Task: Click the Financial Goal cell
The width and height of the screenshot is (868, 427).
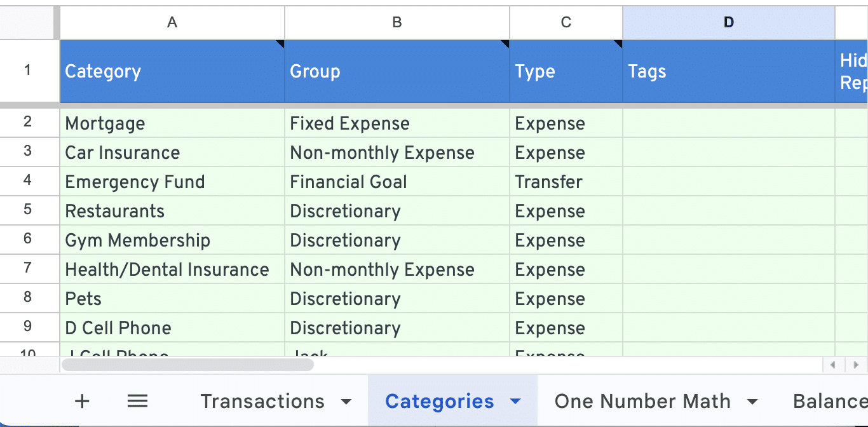Action: (x=397, y=182)
